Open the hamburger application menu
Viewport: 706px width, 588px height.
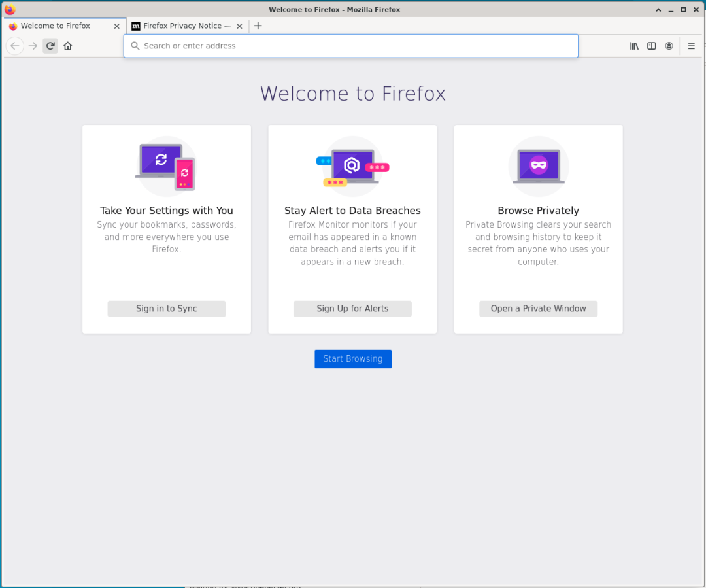pyautogui.click(x=692, y=46)
